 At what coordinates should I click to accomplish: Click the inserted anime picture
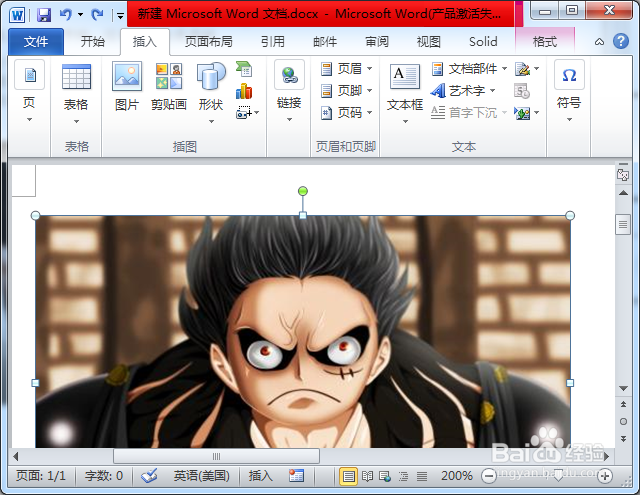pyautogui.click(x=303, y=331)
